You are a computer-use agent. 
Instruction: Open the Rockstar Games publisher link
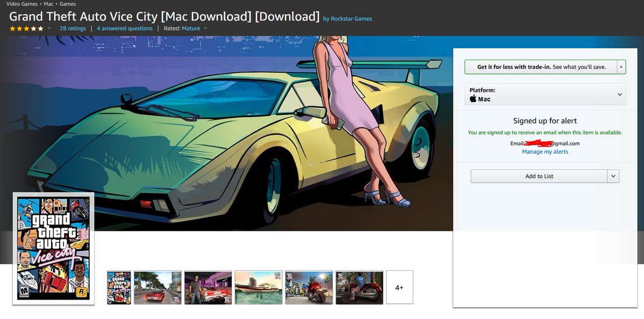352,19
